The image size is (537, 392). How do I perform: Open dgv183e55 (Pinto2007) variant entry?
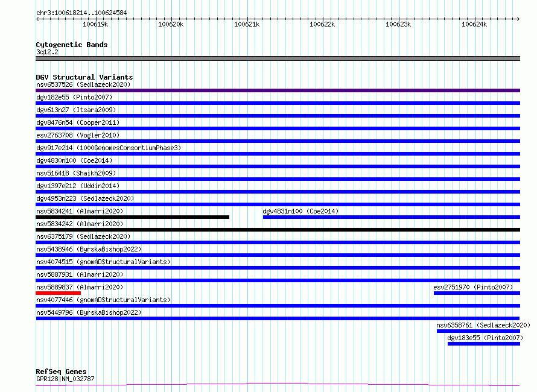coord(485,338)
